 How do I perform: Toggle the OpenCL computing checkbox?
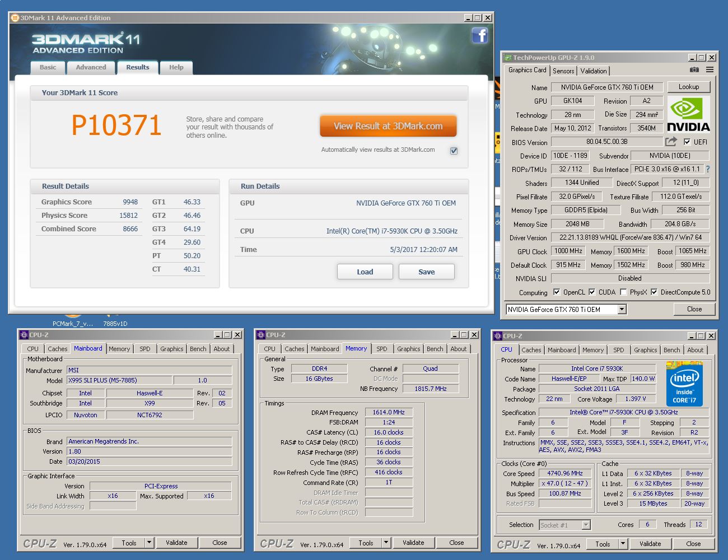(x=557, y=292)
